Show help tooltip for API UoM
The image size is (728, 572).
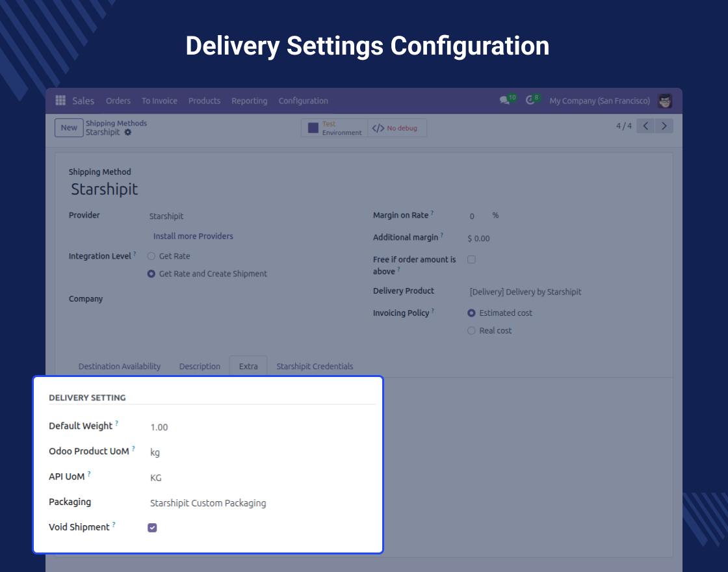point(88,474)
